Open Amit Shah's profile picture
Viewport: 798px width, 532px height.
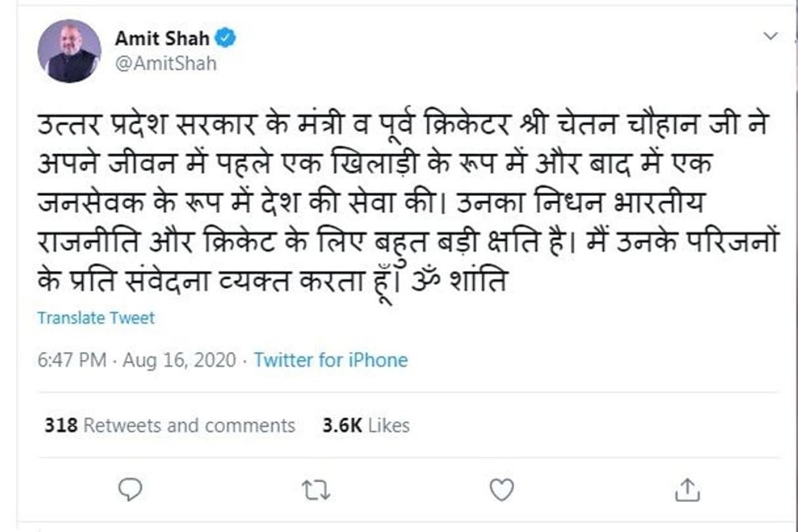coord(69,50)
